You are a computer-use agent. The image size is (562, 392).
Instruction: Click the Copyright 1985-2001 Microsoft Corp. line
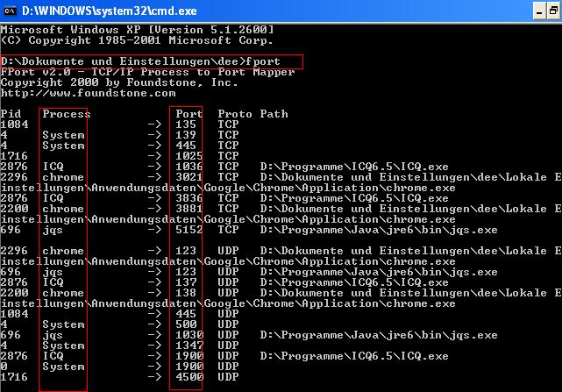coord(138,40)
